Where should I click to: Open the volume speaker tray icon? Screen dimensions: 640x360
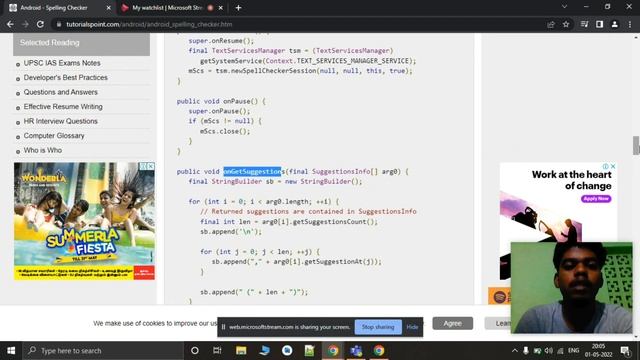549,351
